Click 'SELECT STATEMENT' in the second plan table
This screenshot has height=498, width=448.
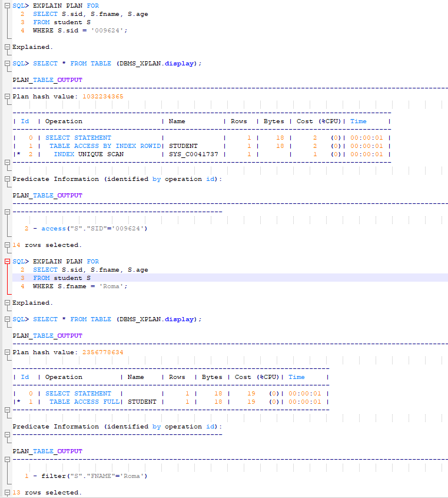(x=78, y=394)
